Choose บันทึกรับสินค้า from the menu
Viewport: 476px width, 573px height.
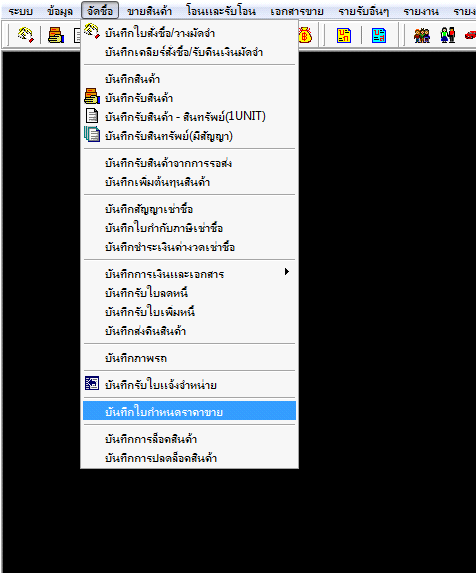tap(189, 98)
